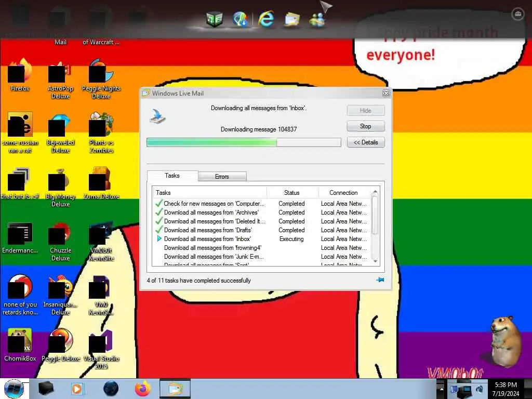The width and height of the screenshot is (532, 399).
Task: Click the globe download icon in top dock
Action: [x=240, y=18]
